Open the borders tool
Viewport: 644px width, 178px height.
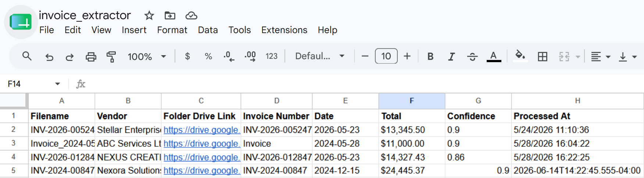[543, 56]
